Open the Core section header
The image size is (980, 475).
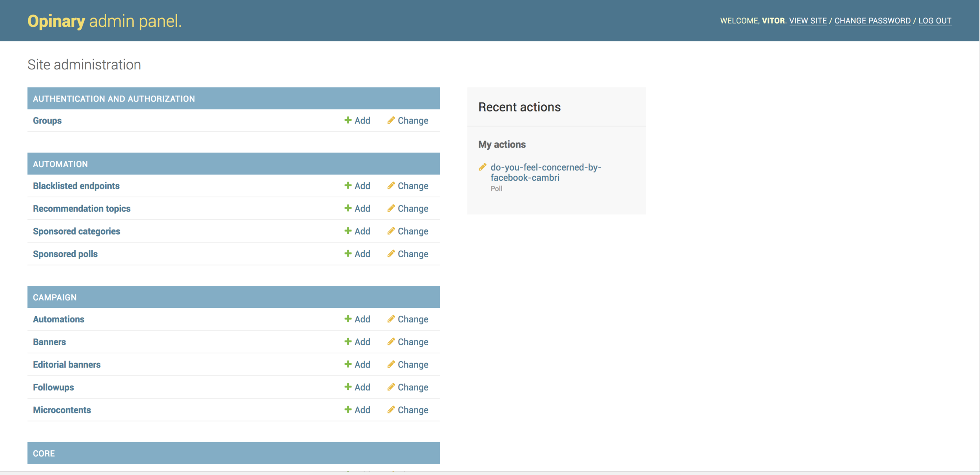coord(44,453)
